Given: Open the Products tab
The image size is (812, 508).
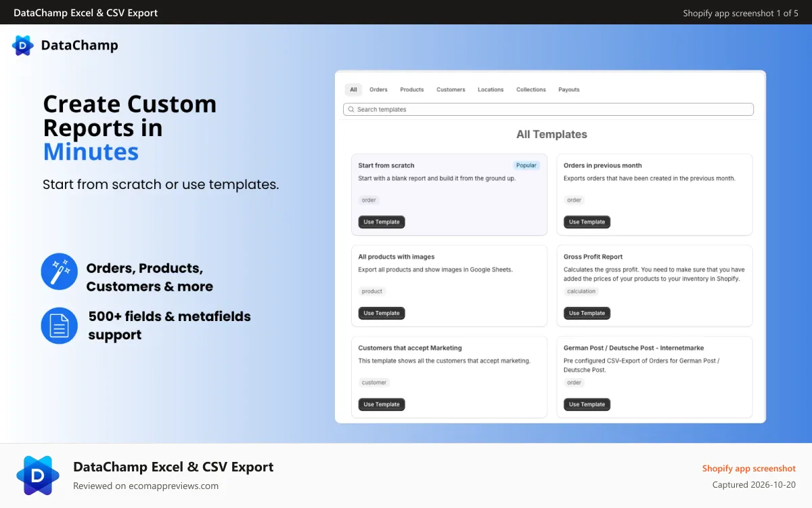Looking at the screenshot, I should coord(411,89).
